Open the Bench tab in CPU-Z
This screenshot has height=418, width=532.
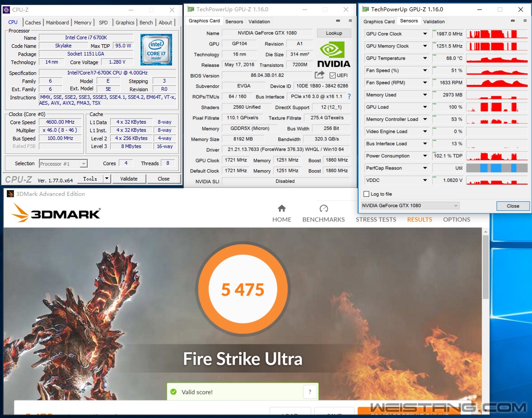tap(146, 22)
